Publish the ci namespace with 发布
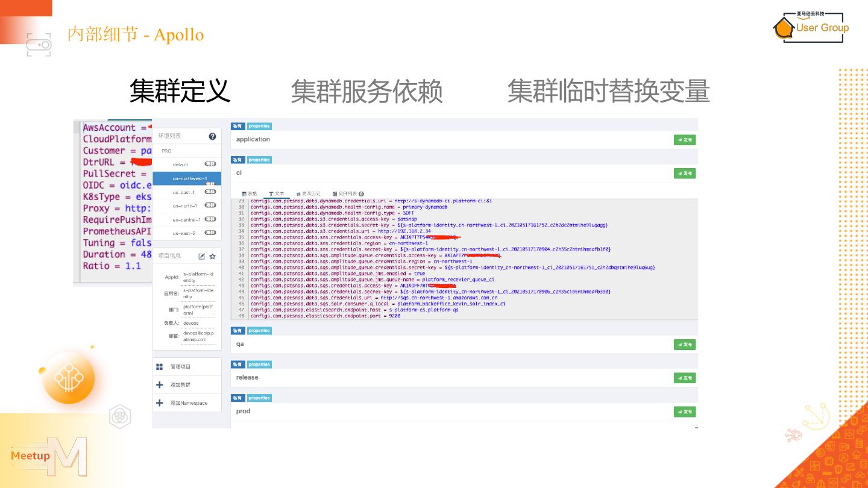Screen dimensions: 868x488 (x=685, y=174)
